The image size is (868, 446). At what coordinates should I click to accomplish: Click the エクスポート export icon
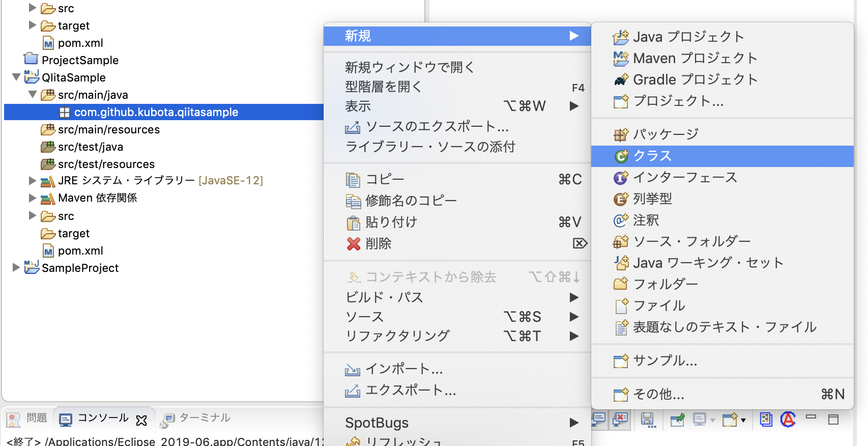pos(353,391)
